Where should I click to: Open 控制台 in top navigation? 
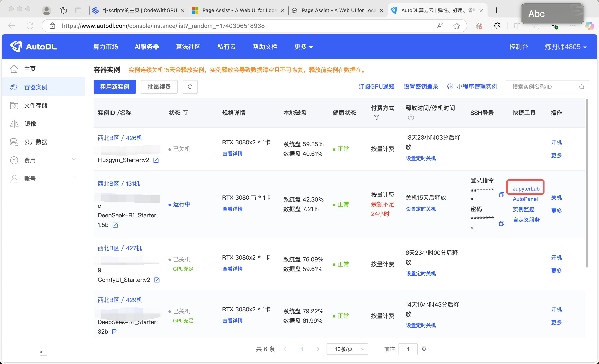coord(519,47)
